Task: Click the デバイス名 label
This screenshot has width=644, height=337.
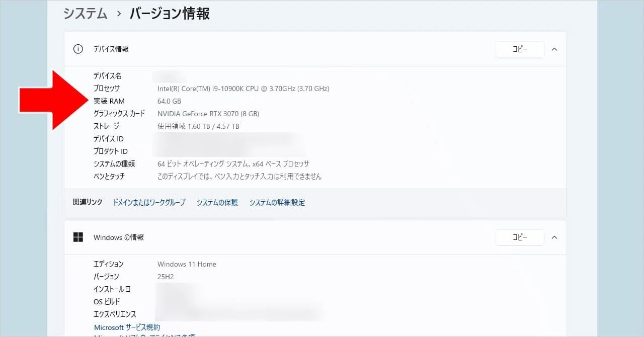Action: pyautogui.click(x=107, y=76)
